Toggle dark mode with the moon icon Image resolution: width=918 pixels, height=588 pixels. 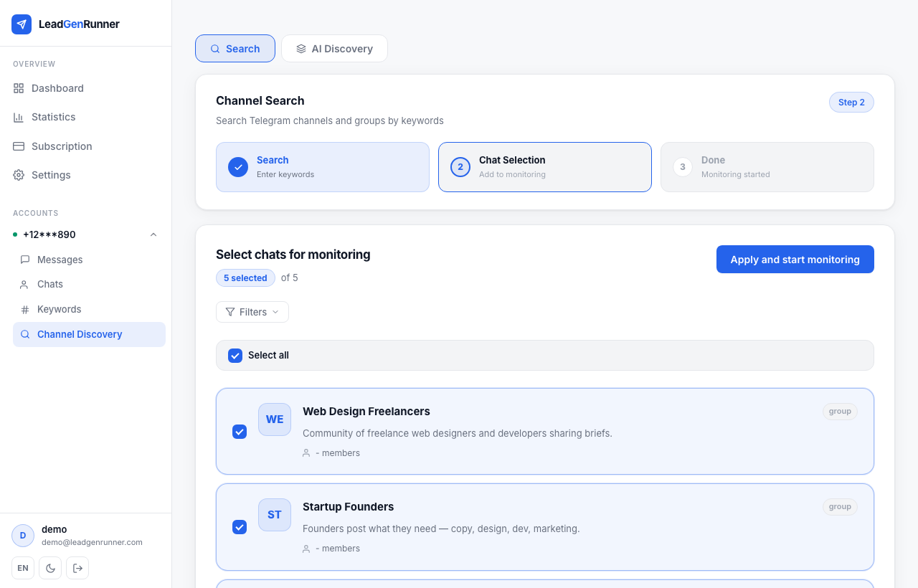50,568
